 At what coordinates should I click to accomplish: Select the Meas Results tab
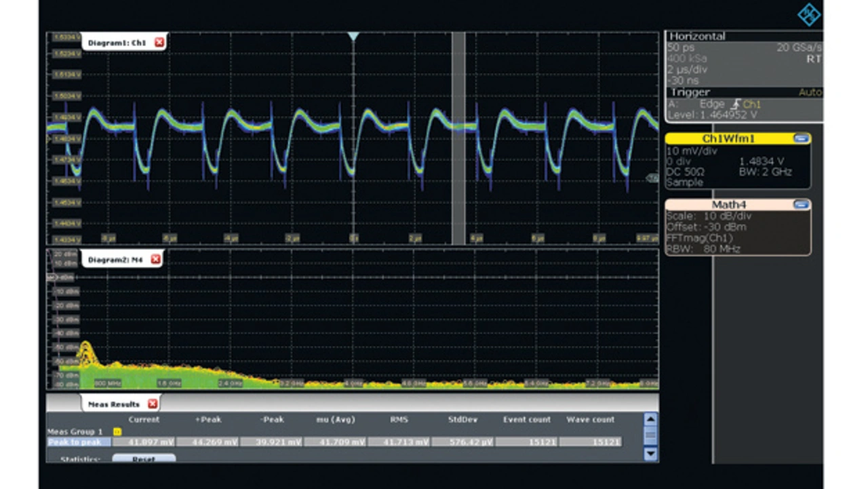pyautogui.click(x=113, y=404)
